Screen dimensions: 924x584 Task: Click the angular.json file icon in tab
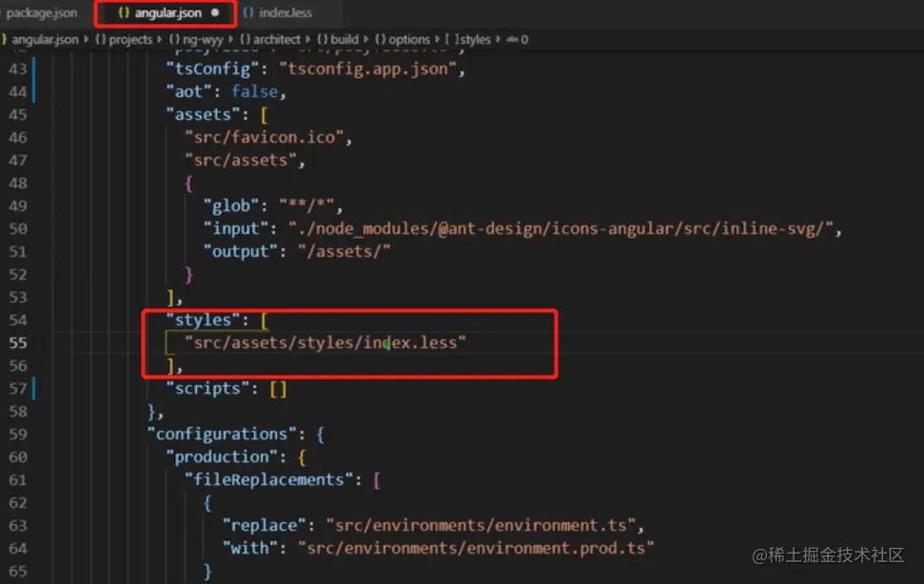(x=123, y=12)
